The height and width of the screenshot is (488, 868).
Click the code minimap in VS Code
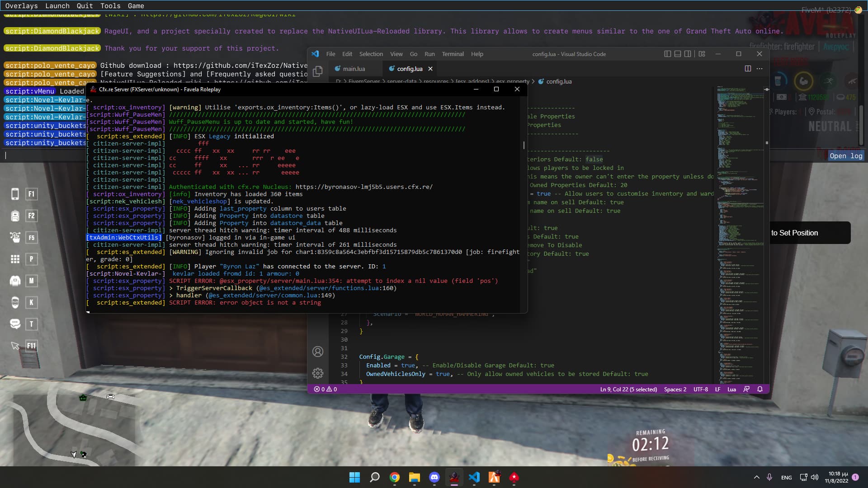pos(740,235)
